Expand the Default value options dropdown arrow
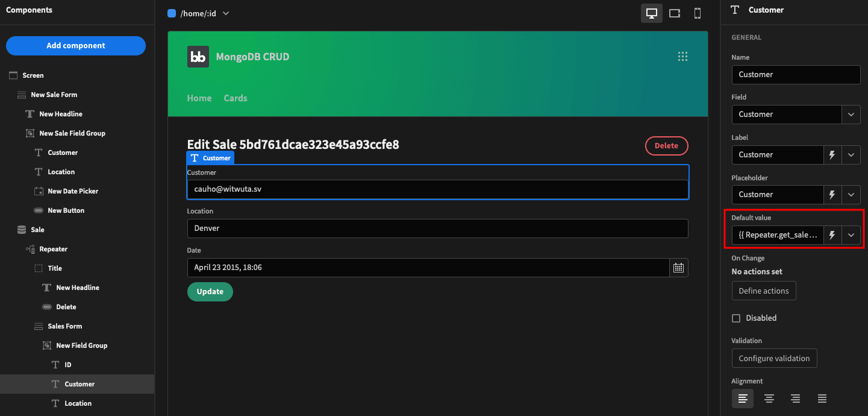Viewport: 868px width, 416px height. coord(851,235)
